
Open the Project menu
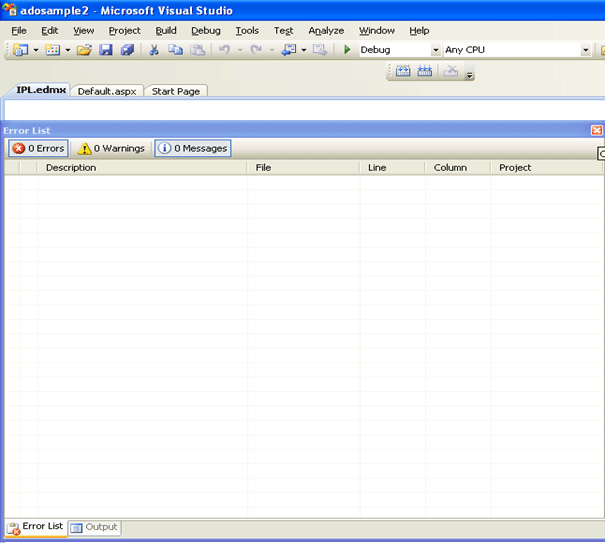click(125, 30)
